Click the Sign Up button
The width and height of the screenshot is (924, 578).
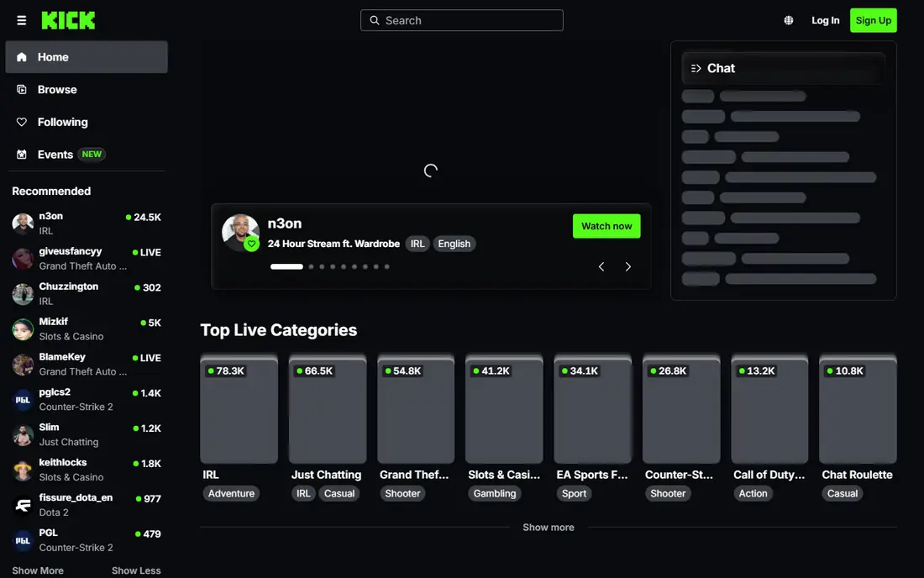click(874, 21)
